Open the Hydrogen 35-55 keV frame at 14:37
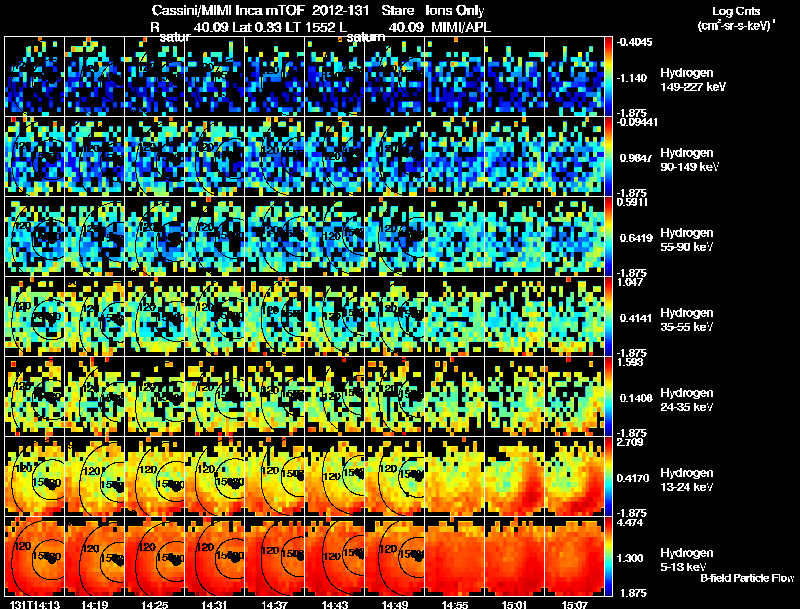This screenshot has height=609, width=800. (x=274, y=316)
